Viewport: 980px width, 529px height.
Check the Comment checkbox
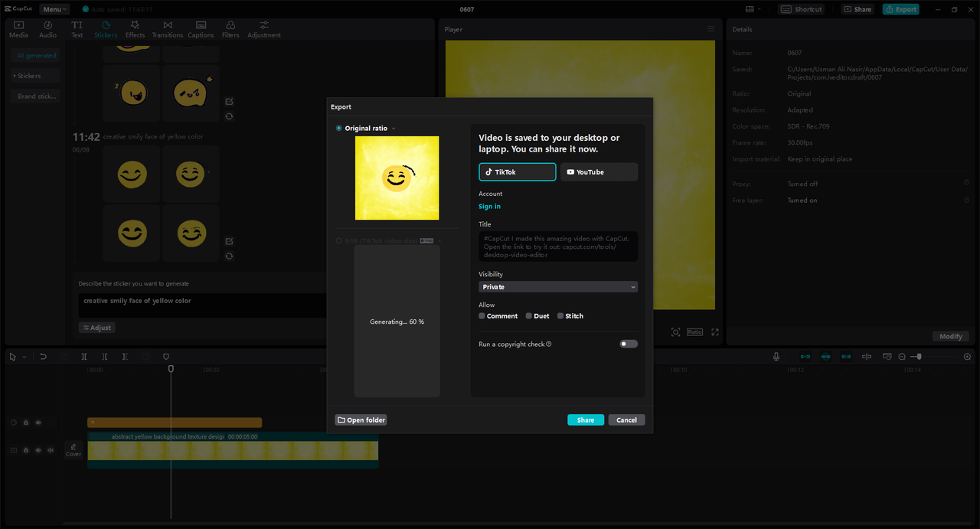482,316
